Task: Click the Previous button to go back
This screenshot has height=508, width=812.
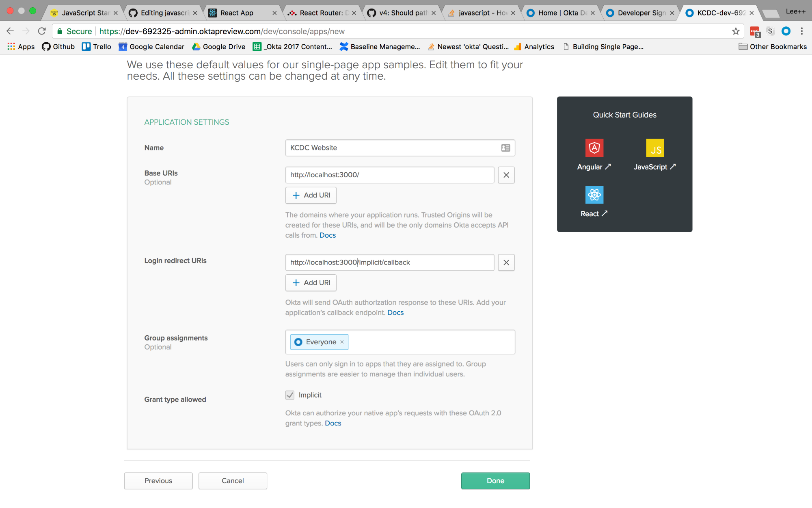Action: click(158, 480)
